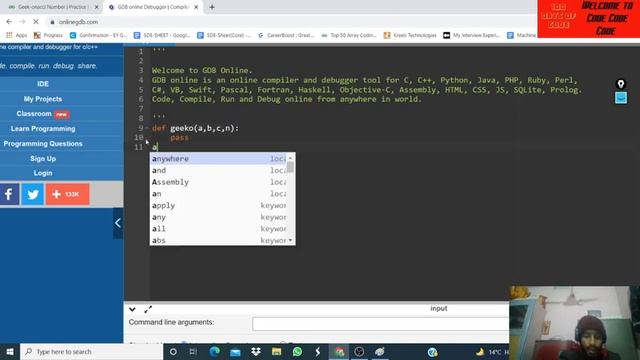Collapse the input panel with the down chevron
This screenshot has width=640, height=360.
pos(132,309)
